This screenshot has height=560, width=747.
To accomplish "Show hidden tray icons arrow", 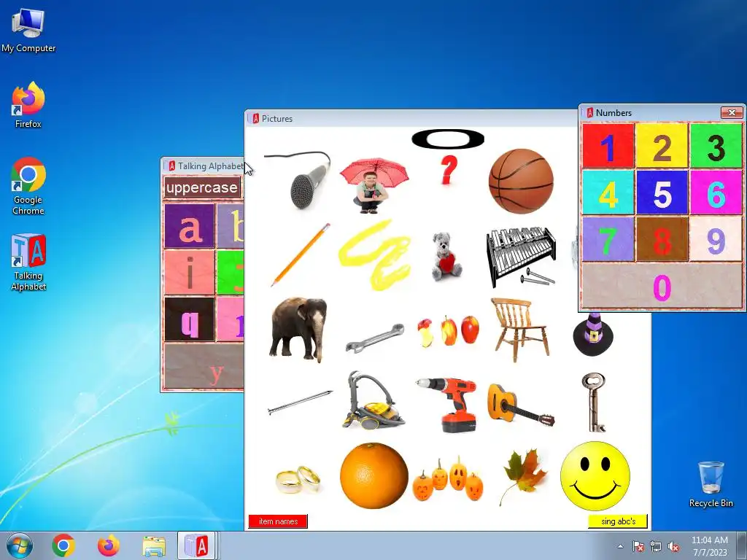I will tap(620, 546).
